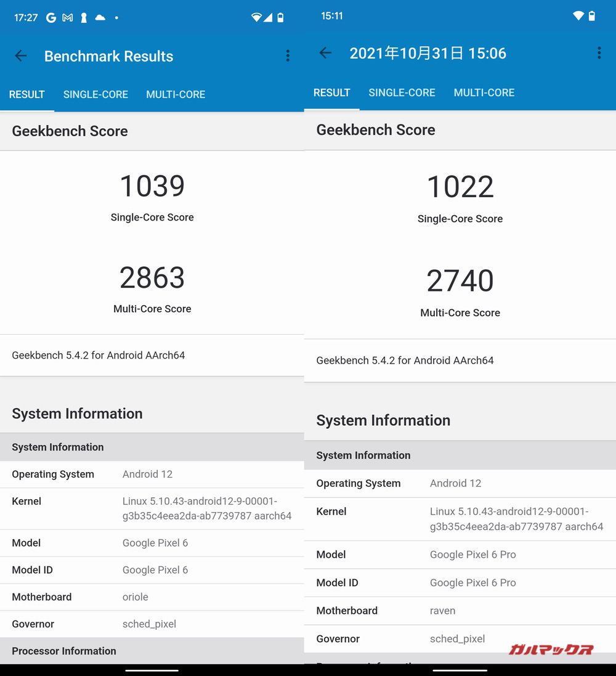Tap the red watermark logo at bottom right
The image size is (616, 676).
551,649
